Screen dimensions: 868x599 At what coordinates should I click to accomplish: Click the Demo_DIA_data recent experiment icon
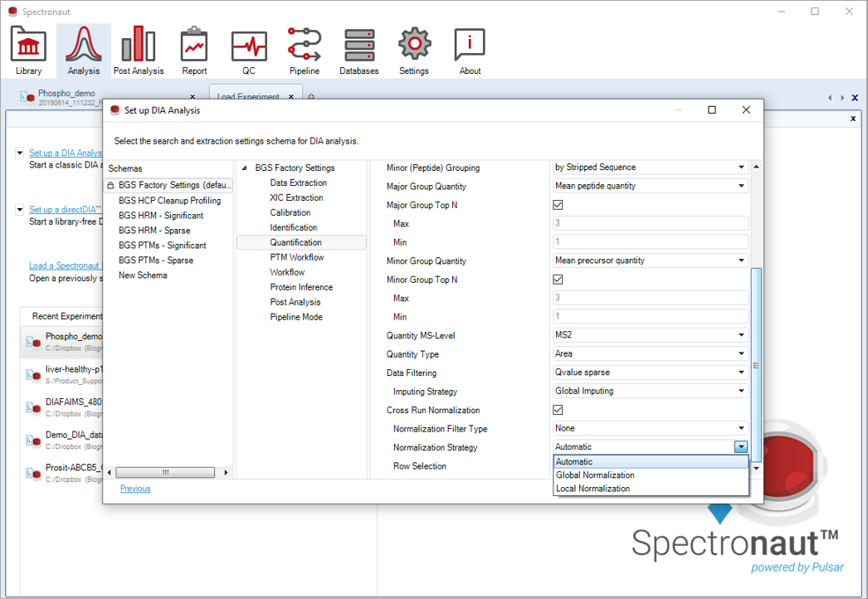pos(34,440)
